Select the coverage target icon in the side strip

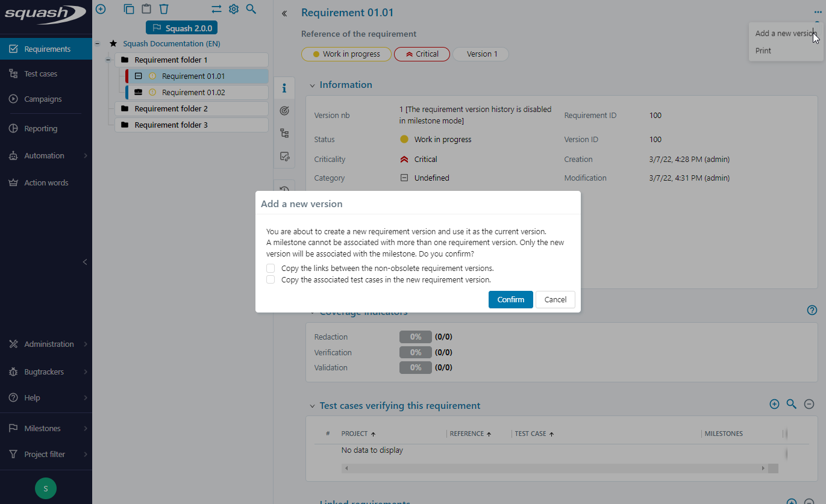click(x=284, y=110)
